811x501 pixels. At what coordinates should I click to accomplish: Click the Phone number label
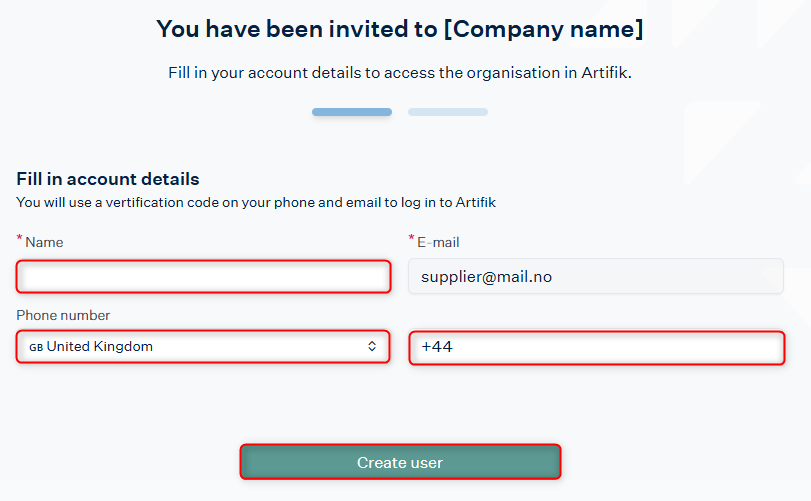click(63, 315)
